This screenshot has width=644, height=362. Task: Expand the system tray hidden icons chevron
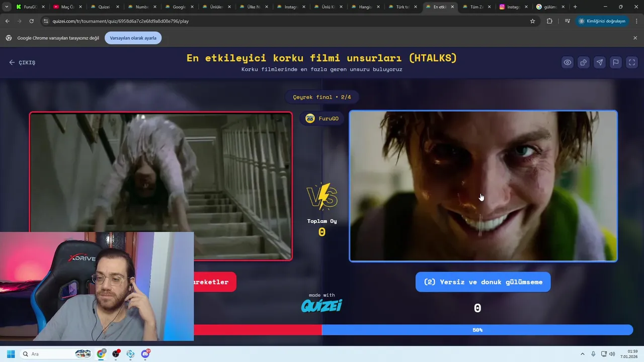click(x=583, y=354)
